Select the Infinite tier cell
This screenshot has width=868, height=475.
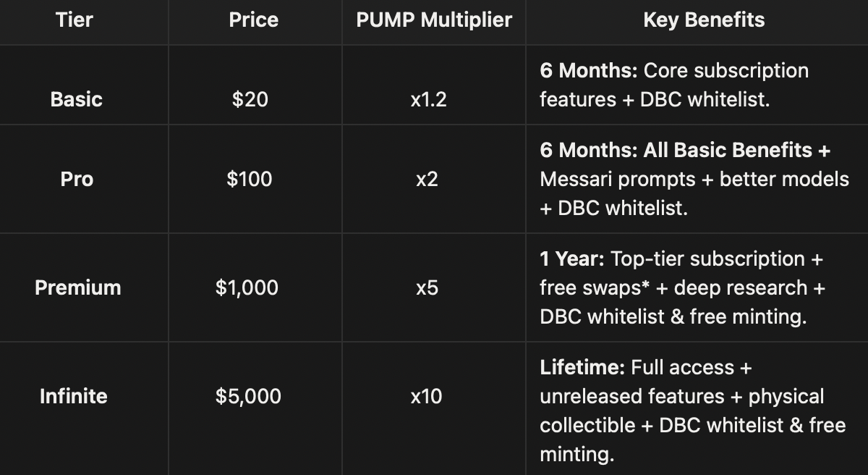[73, 396]
